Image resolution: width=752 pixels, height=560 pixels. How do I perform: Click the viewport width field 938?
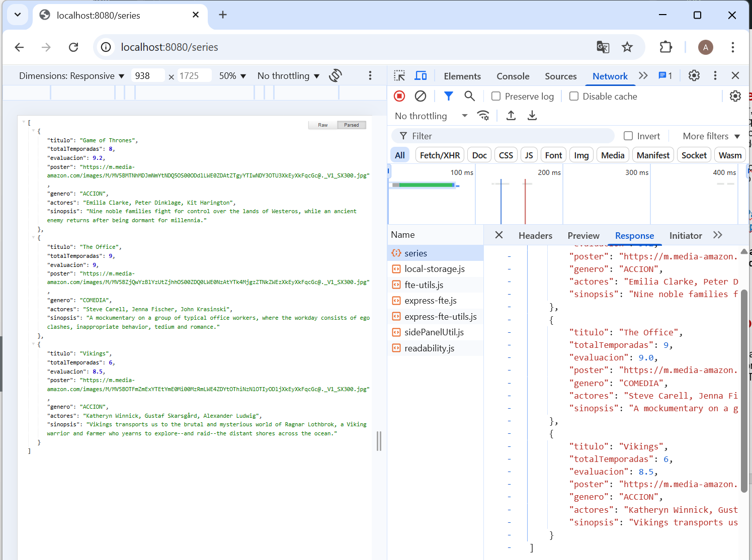[147, 76]
